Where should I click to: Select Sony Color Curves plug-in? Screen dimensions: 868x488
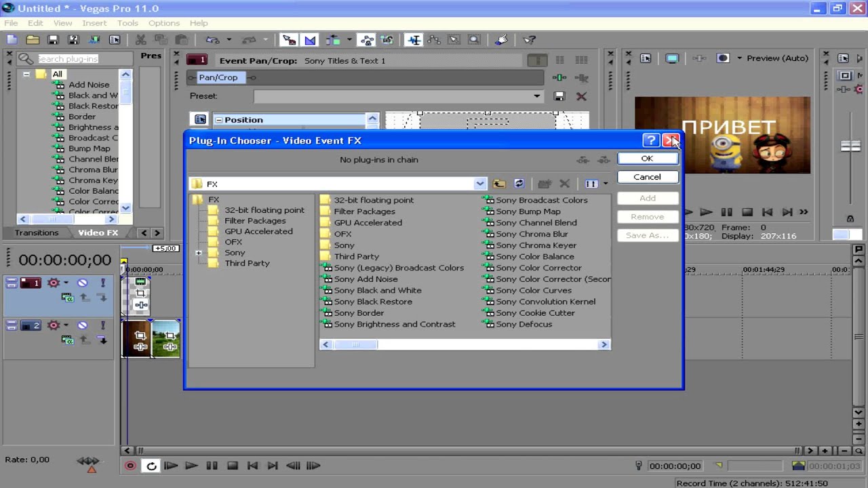pos(528,290)
